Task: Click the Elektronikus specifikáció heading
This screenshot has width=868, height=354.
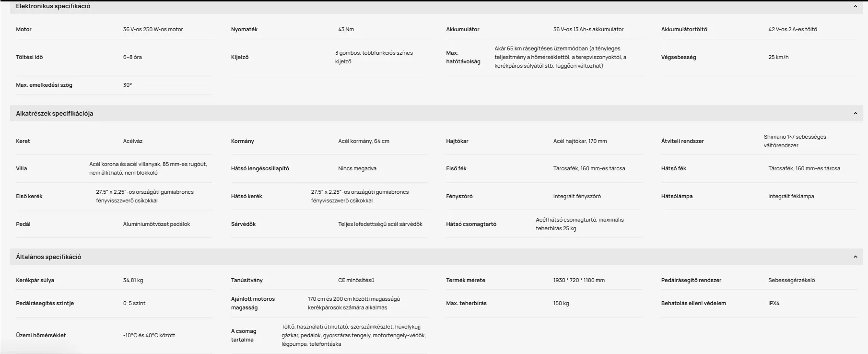Action: [x=53, y=6]
